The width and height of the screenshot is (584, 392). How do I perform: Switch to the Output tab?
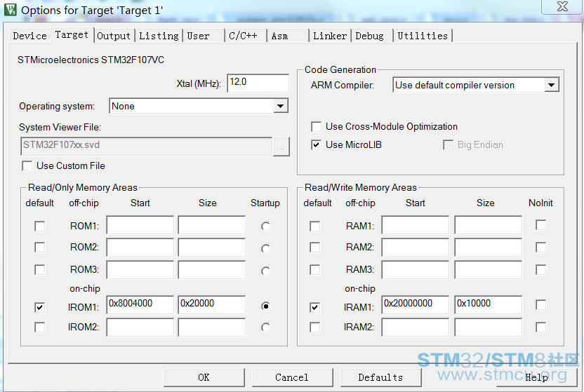point(114,36)
